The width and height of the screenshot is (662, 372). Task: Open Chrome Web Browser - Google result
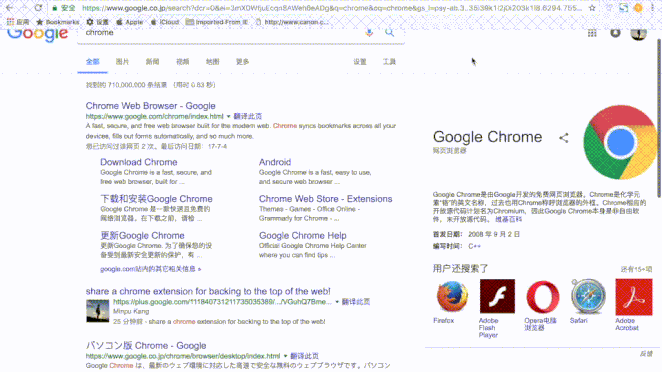(151, 106)
